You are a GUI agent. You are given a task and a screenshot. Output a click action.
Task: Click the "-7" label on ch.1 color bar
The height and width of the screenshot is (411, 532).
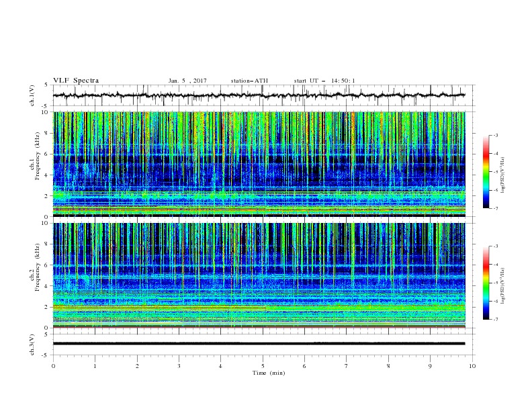[x=496, y=208]
